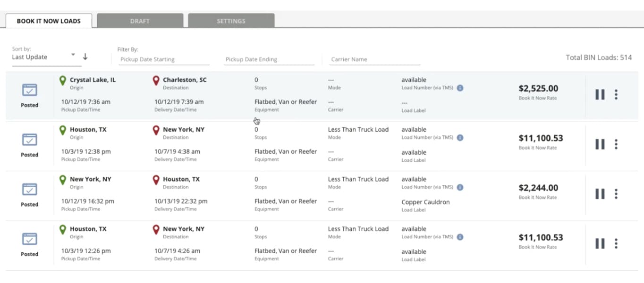Viewport: 644px width, 283px height.
Task: Click the Carrier Name filter field
Action: tap(374, 59)
